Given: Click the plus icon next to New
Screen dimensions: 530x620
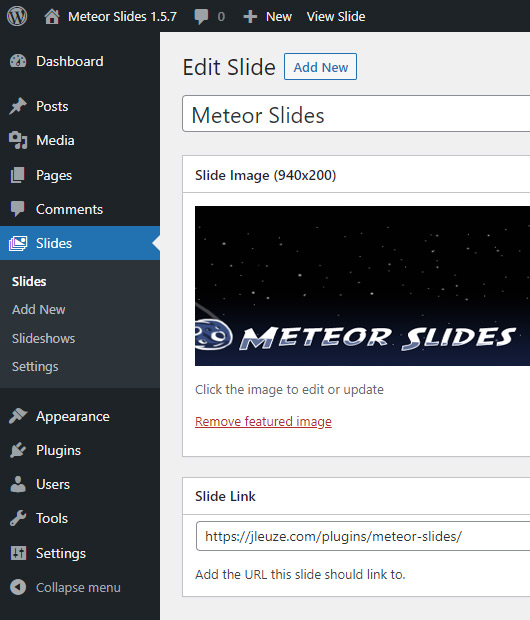Looking at the screenshot, I should (250, 17).
